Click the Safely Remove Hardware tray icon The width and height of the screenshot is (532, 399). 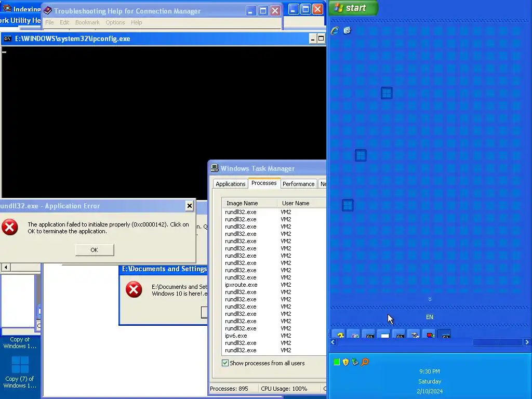coord(355,362)
